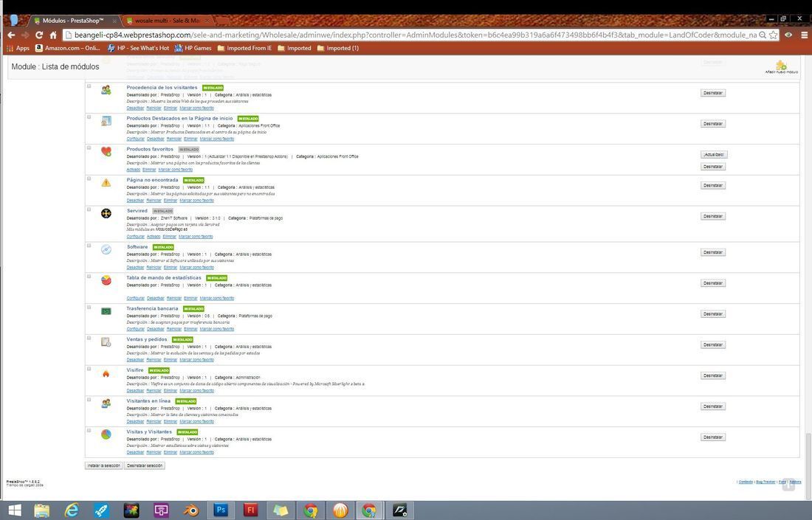The image size is (812, 520).
Task: Open File Explorer from the taskbar
Action: [x=42, y=510]
